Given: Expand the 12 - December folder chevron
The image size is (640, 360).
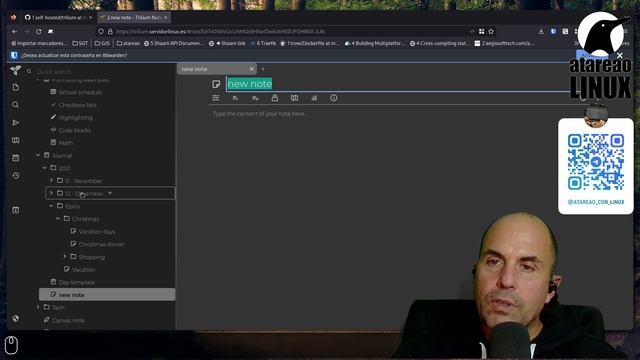Looking at the screenshot, I should click(51, 193).
